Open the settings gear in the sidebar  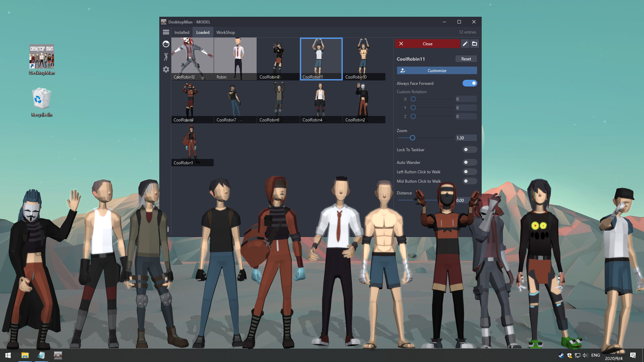166,69
